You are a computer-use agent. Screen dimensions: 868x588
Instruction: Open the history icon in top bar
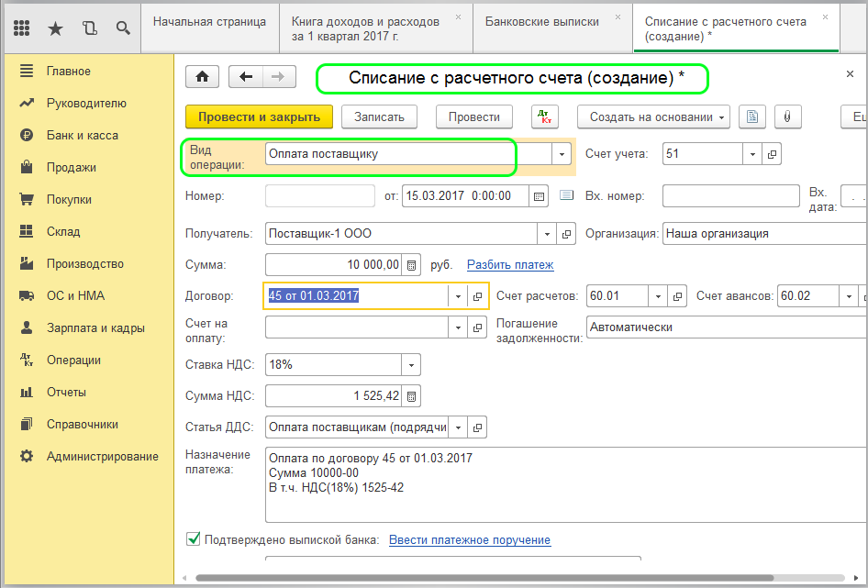[x=89, y=28]
